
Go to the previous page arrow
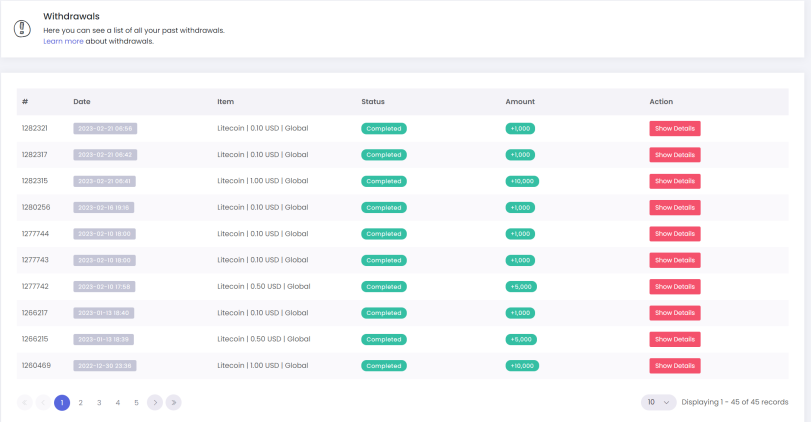pyautogui.click(x=43, y=402)
